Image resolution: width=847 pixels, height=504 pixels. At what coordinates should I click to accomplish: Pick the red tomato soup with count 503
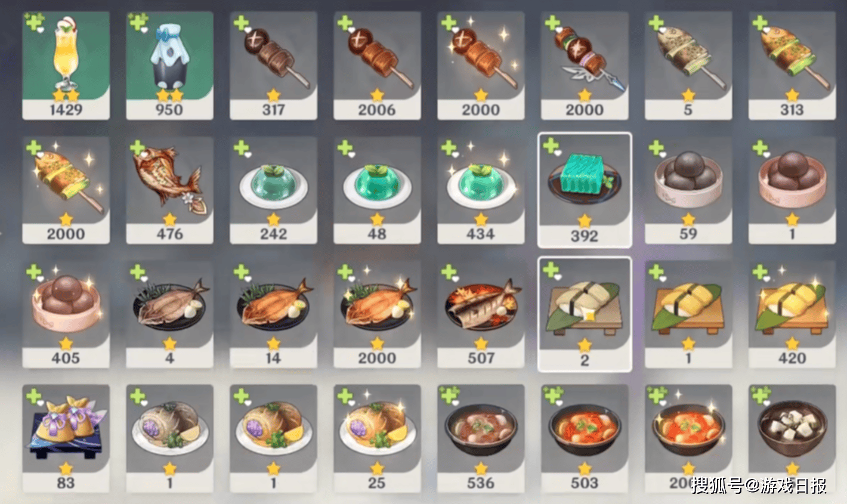585,438
